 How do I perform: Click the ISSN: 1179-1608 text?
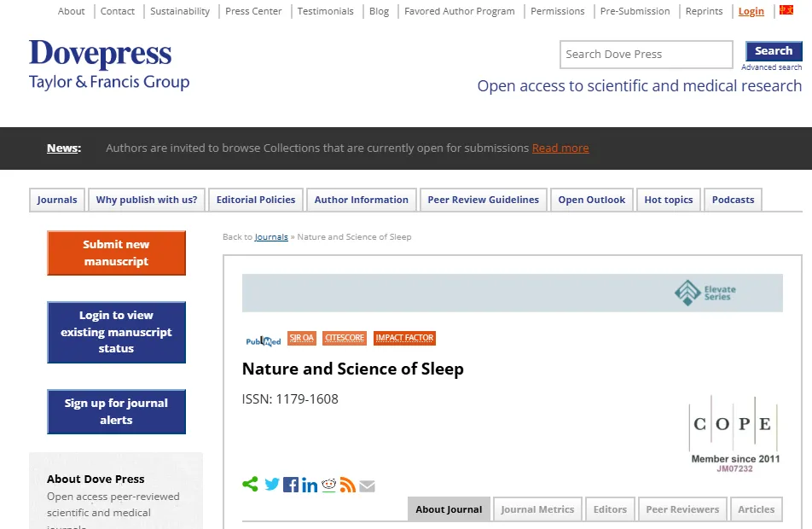tap(290, 399)
